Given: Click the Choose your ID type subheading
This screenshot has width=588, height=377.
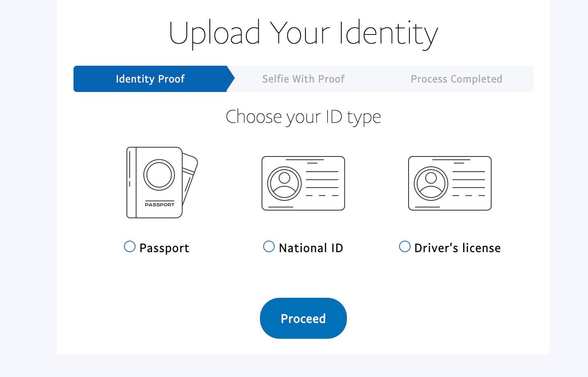Looking at the screenshot, I should (303, 117).
